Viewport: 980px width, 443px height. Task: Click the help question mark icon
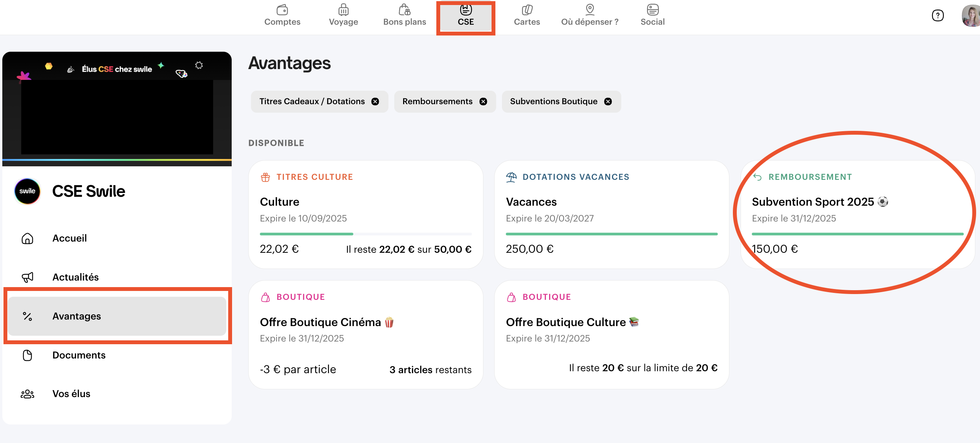point(938,15)
